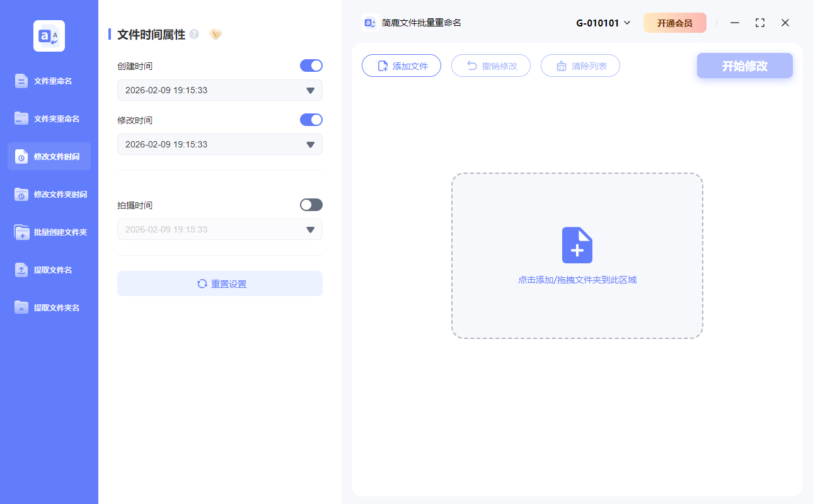This screenshot has width=813, height=504.
Task: Click the 创建时间 date value field
Action: tap(220, 90)
